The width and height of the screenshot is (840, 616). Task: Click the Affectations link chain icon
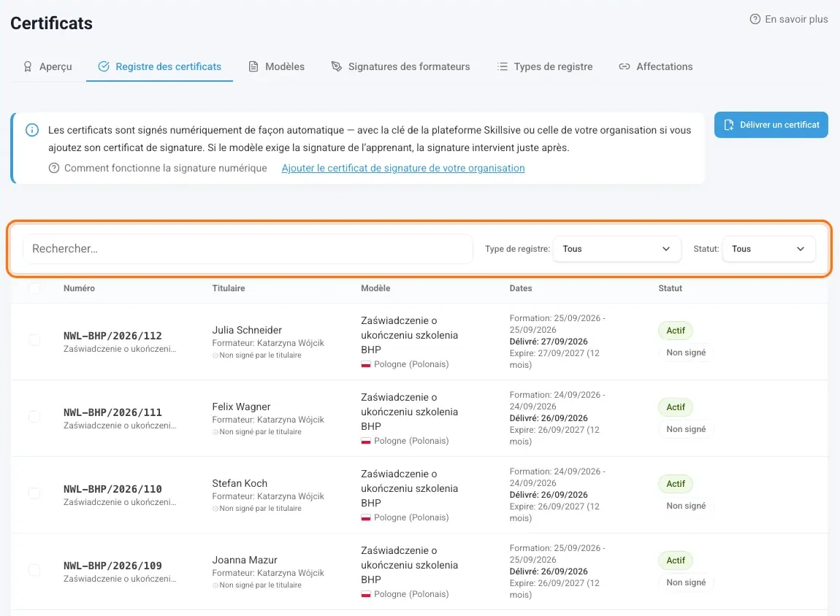pos(624,66)
